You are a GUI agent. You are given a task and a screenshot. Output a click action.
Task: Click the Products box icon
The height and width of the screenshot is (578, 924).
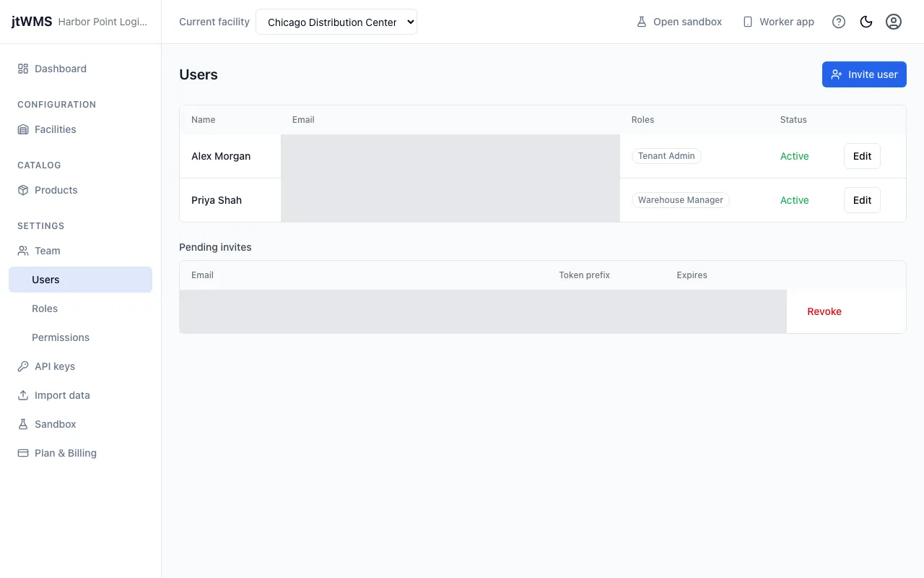click(23, 190)
